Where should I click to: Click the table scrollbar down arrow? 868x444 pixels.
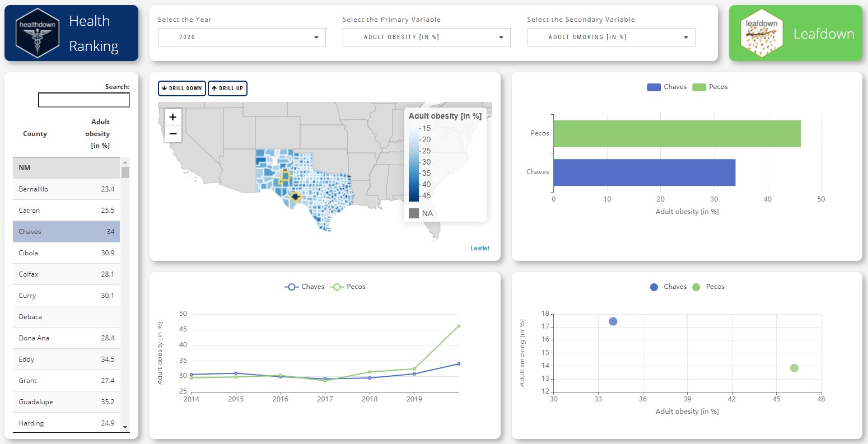(x=125, y=427)
